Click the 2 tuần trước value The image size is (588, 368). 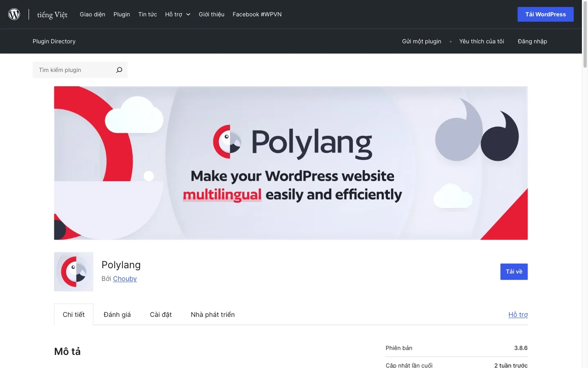511,365
